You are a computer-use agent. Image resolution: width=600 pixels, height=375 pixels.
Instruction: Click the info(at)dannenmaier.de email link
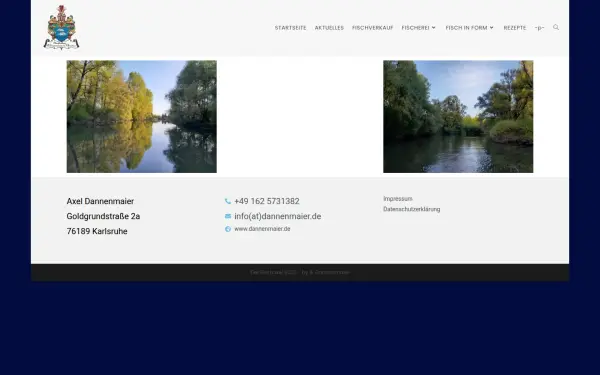[x=277, y=216]
